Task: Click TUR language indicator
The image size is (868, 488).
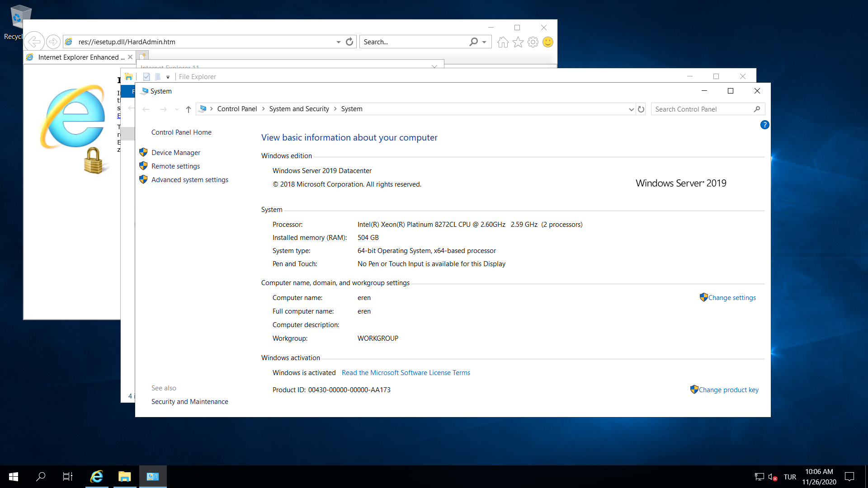Action: click(x=790, y=477)
